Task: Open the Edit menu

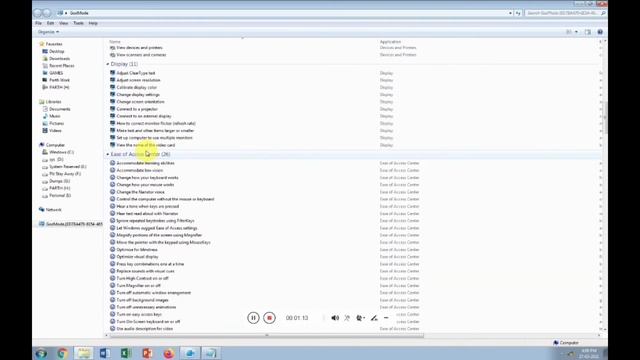Action: pyautogui.click(x=50, y=23)
